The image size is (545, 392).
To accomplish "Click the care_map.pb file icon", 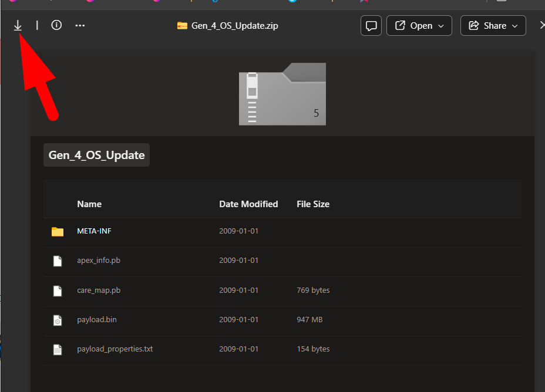I will 58,290.
